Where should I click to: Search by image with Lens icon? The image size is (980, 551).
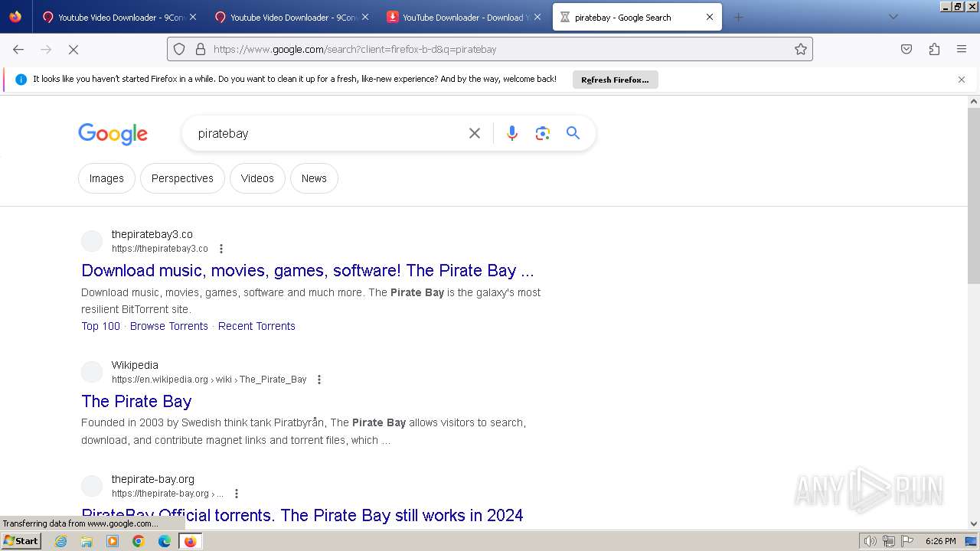click(543, 133)
